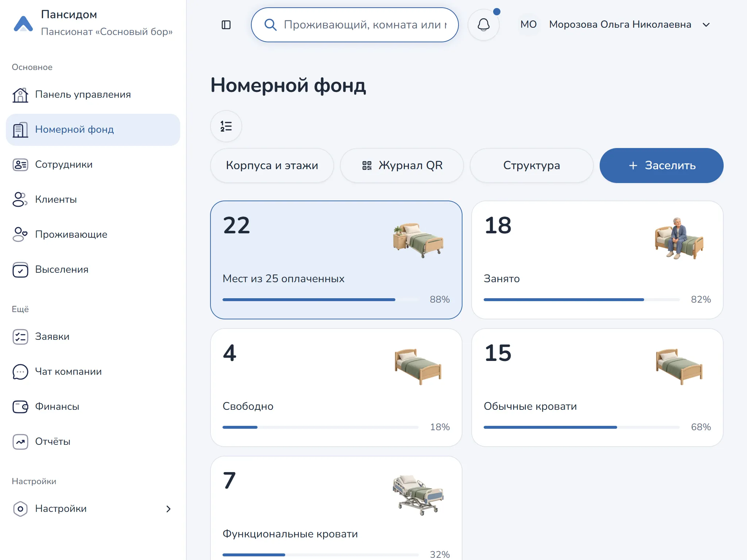The height and width of the screenshot is (560, 747).
Task: Click Проживающие heart person icon
Action: tap(20, 234)
